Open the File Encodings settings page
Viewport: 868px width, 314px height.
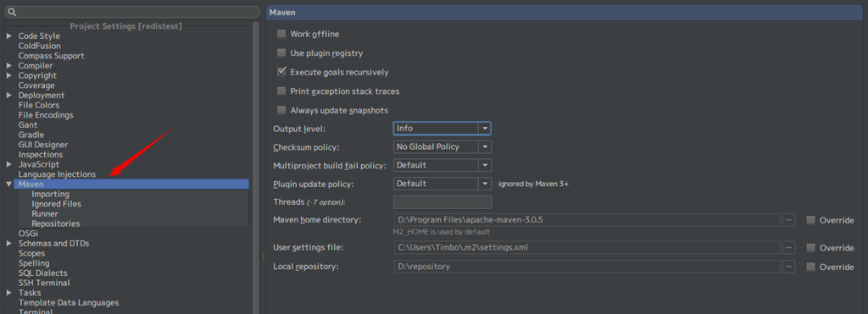[x=46, y=115]
